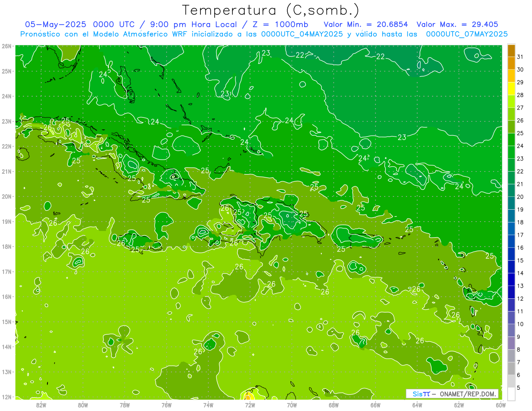
Task: Click the "15" label on the color scale
Action: tap(520, 260)
